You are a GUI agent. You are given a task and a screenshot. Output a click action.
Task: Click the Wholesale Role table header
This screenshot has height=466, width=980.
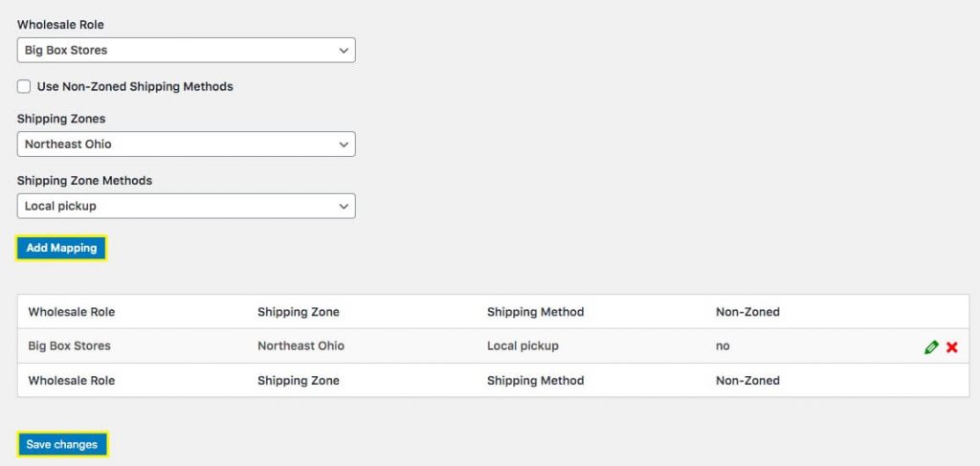72,312
